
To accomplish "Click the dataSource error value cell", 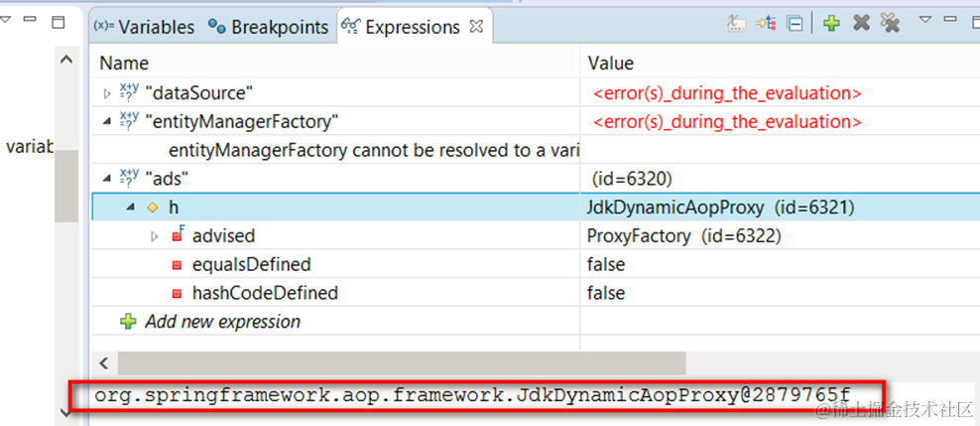I will coord(727,93).
